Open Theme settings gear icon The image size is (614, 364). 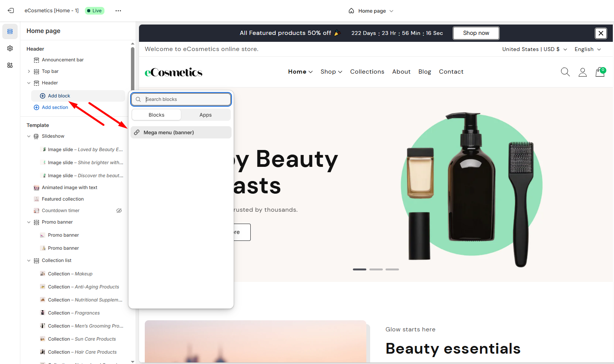[x=10, y=48]
